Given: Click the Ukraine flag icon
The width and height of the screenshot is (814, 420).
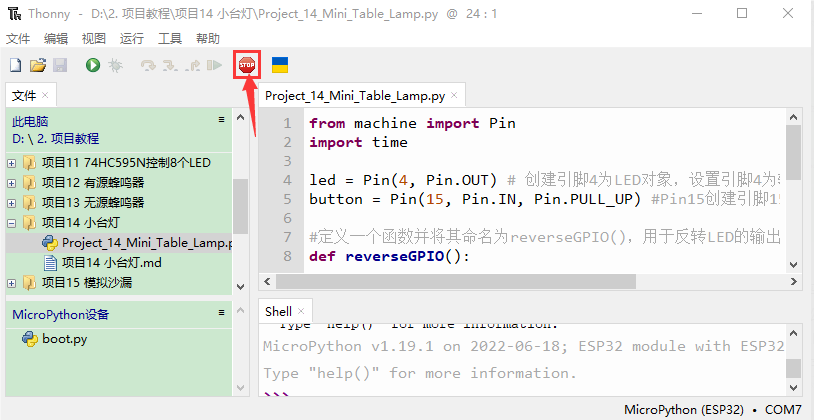Looking at the screenshot, I should [281, 65].
